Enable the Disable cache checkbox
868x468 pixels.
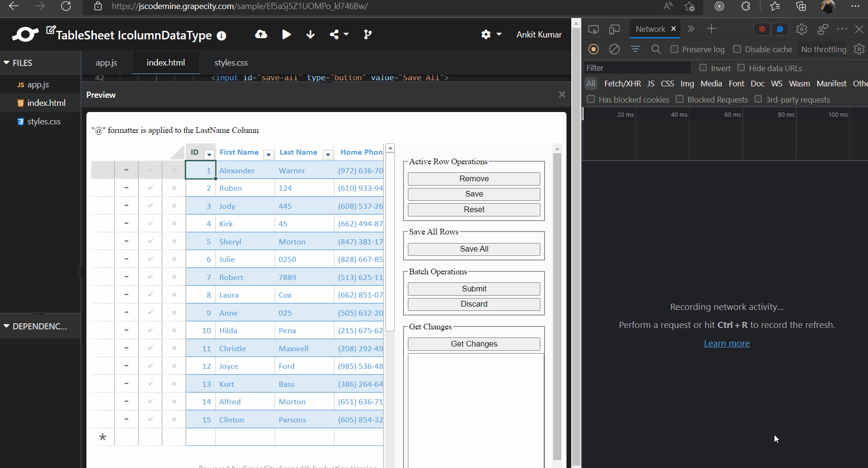click(x=737, y=49)
